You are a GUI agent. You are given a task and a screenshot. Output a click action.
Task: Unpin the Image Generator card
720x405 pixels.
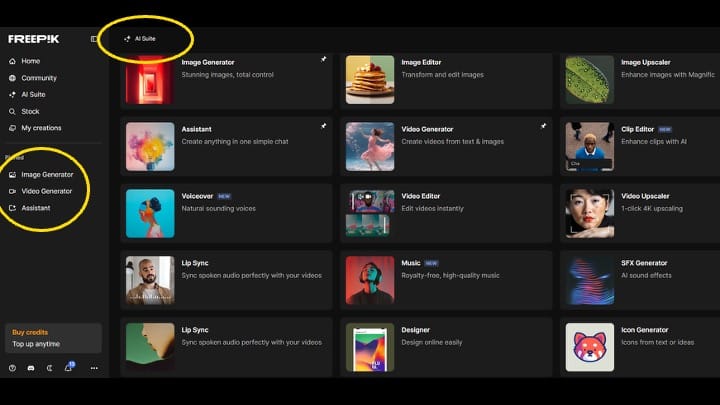323,61
